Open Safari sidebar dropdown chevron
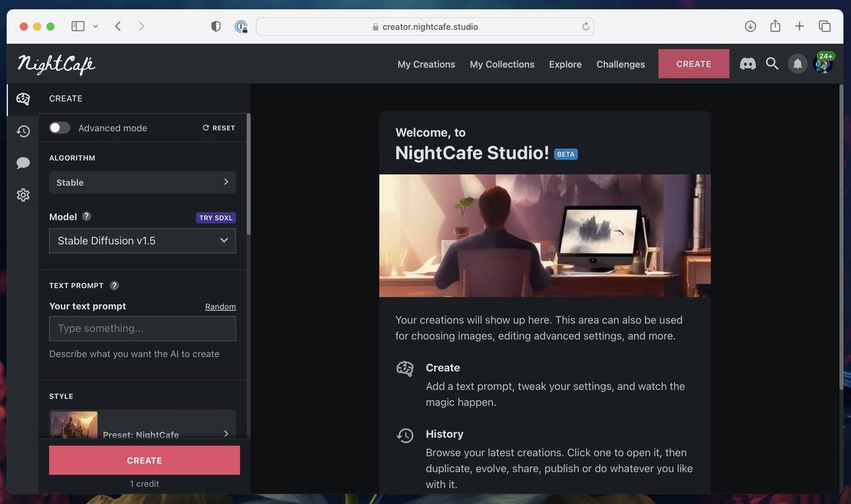This screenshot has height=504, width=851. (x=95, y=26)
